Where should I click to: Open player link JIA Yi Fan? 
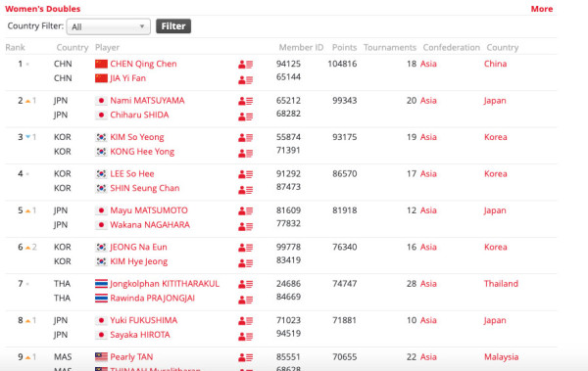tap(127, 78)
